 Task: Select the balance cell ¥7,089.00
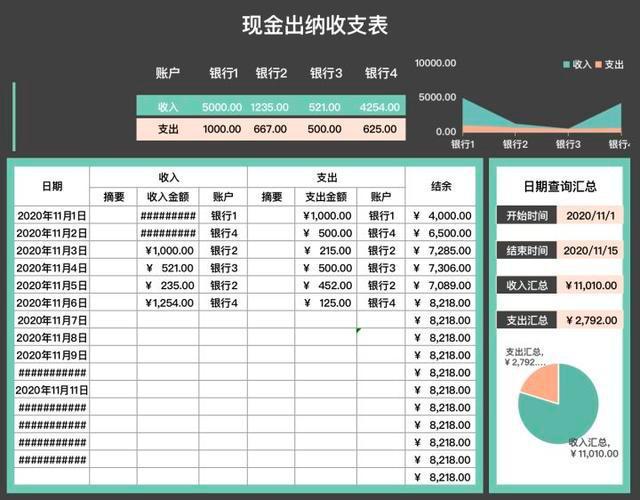441,285
